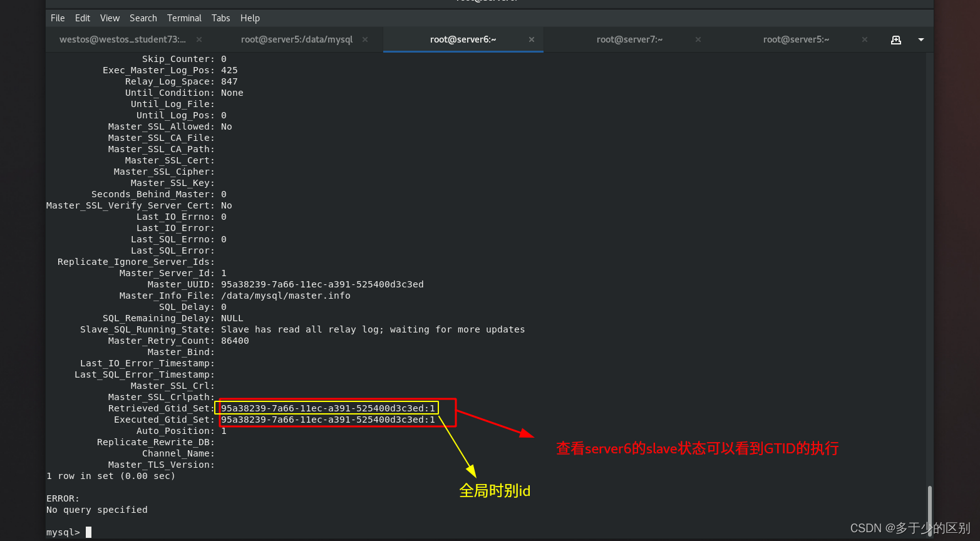Open the tab list dropdown arrow
980x541 pixels.
[x=921, y=39]
